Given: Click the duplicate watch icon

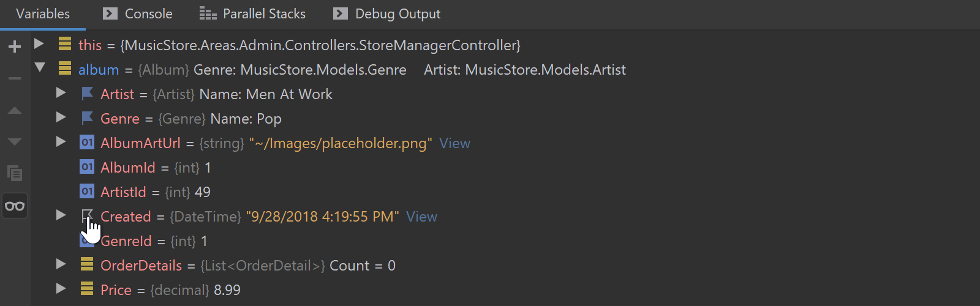Looking at the screenshot, I should (x=15, y=173).
